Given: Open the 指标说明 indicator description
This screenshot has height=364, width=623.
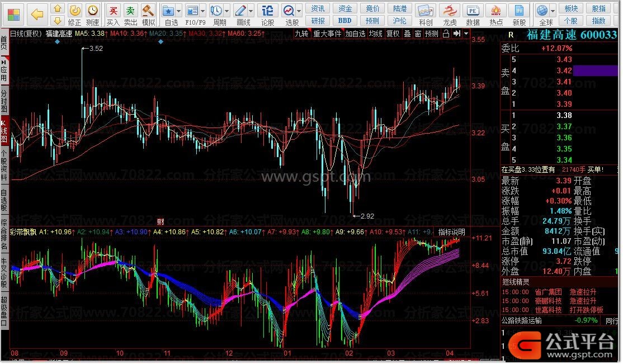Looking at the screenshot, I should click(452, 232).
